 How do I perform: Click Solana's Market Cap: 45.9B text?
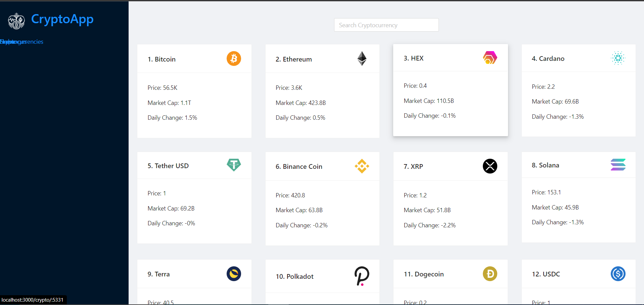tap(555, 207)
